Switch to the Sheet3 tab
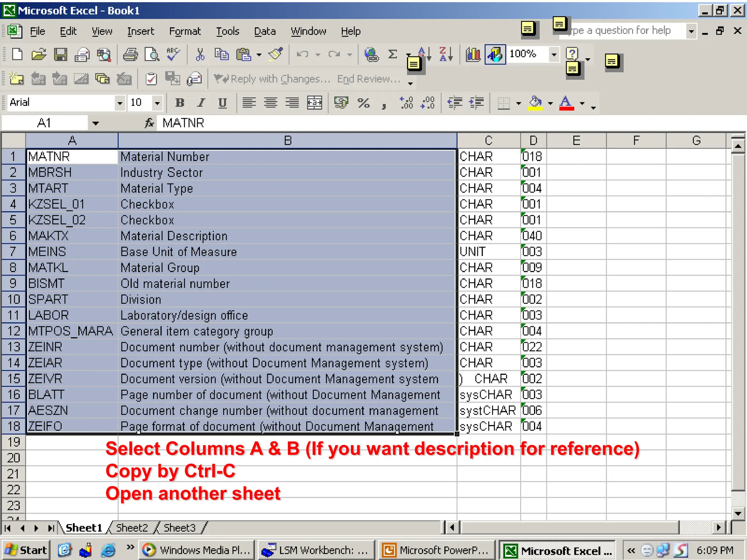Screen dimensions: 747x560 tap(179, 528)
